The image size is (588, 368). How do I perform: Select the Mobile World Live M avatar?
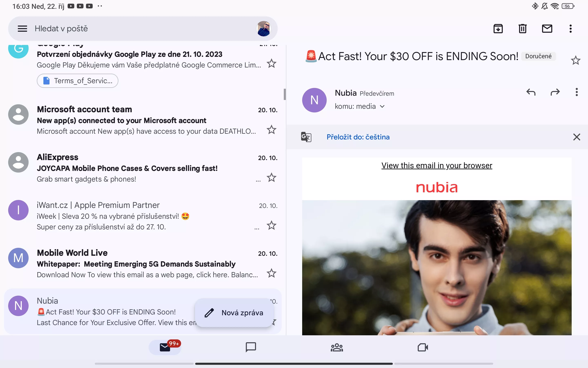pyautogui.click(x=18, y=258)
